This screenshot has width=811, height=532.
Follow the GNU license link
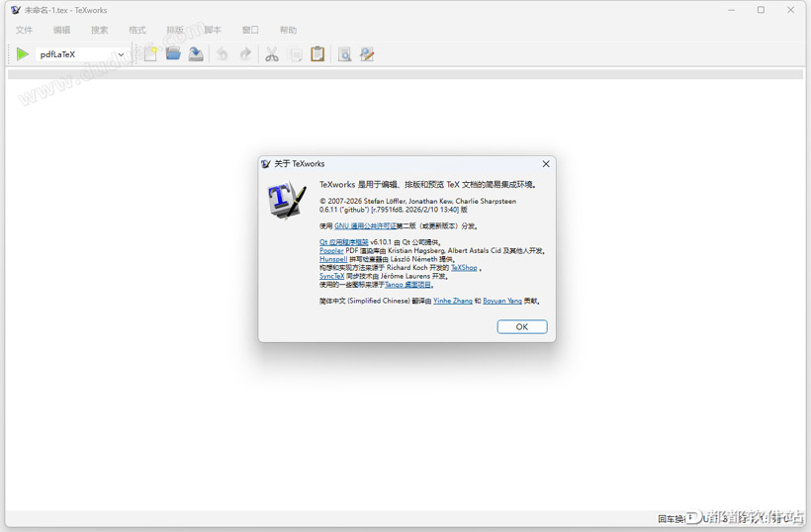(365, 225)
